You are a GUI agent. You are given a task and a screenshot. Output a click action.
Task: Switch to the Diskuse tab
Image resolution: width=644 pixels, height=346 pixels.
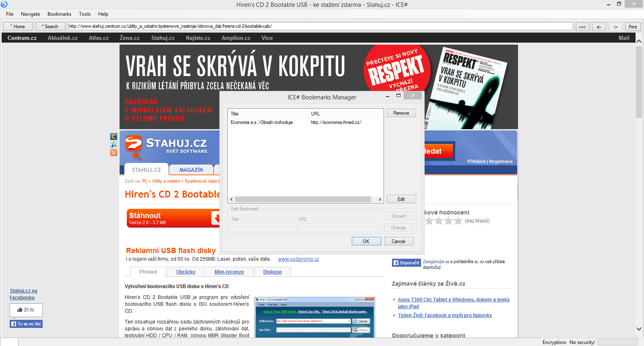[x=272, y=272]
